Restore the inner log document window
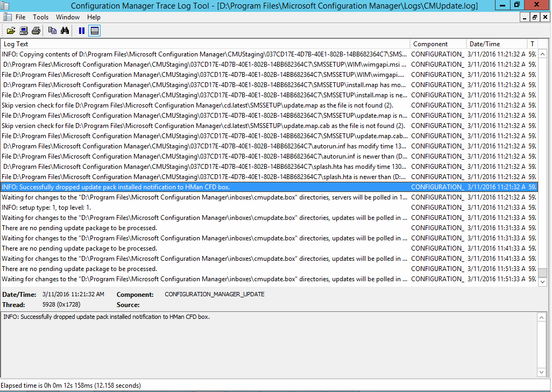This screenshot has height=392, width=552. pyautogui.click(x=534, y=17)
